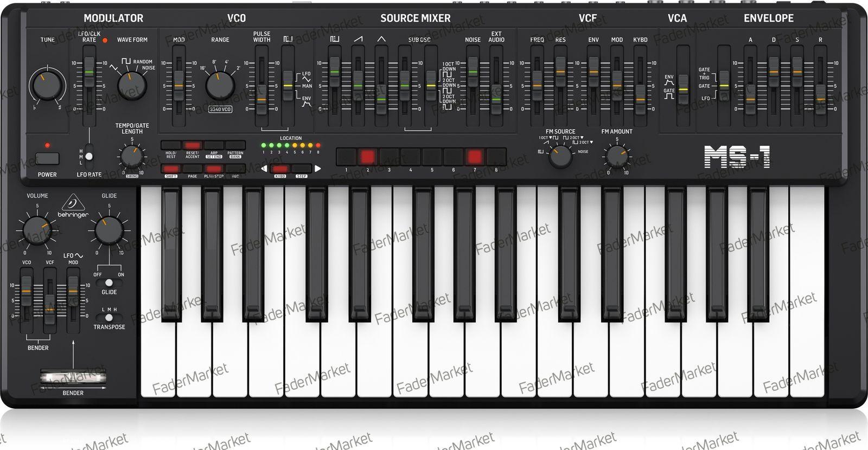Click the right arrow next to STEP
Viewport: 868px width, 450px height.
tap(318, 169)
